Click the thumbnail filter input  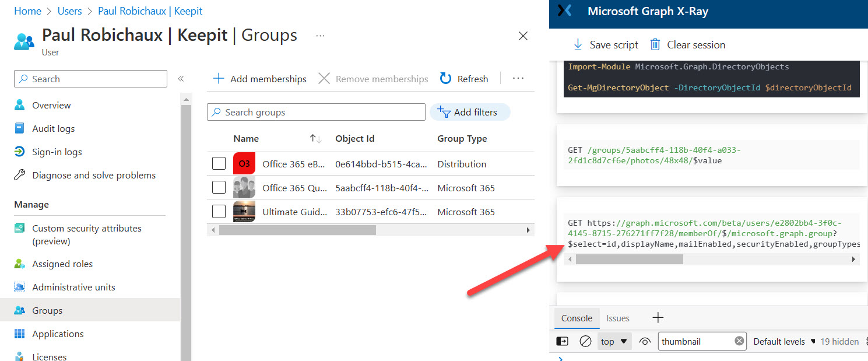pyautogui.click(x=695, y=342)
